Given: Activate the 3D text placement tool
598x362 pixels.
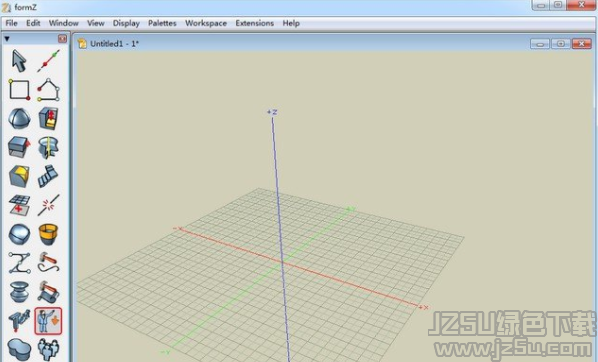Looking at the screenshot, I should pos(19,320).
